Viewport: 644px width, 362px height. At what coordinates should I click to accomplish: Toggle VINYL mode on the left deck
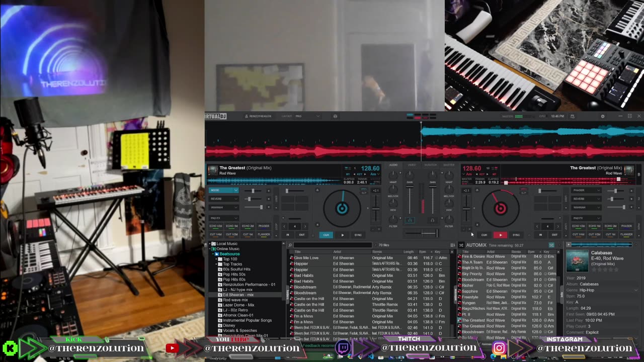pos(364,189)
